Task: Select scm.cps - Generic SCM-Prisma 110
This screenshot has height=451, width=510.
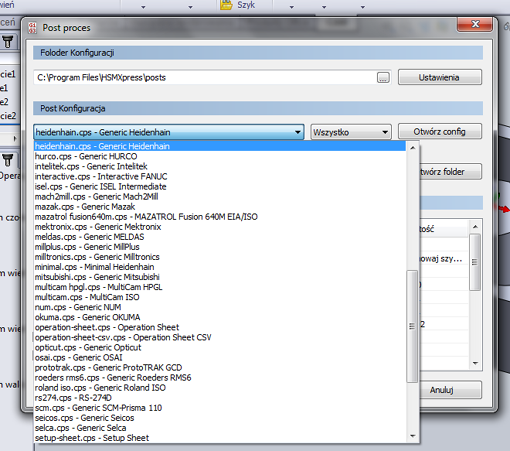Action: click(220, 408)
